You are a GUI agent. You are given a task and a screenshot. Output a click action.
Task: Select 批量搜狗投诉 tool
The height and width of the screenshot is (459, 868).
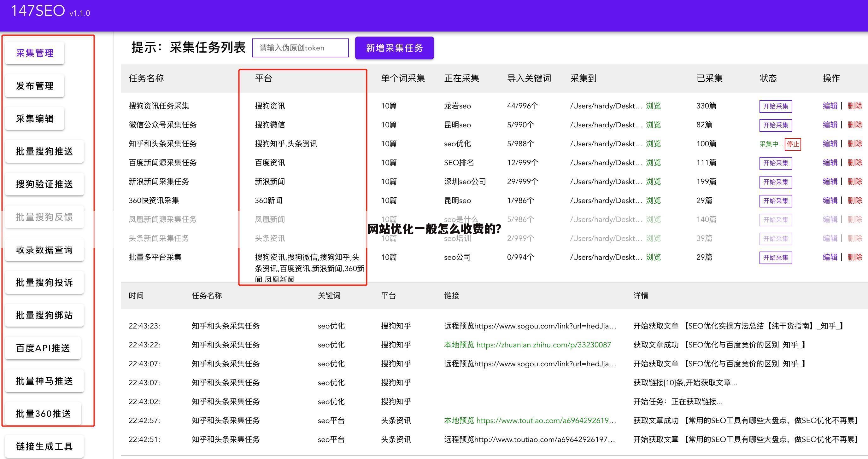click(44, 282)
